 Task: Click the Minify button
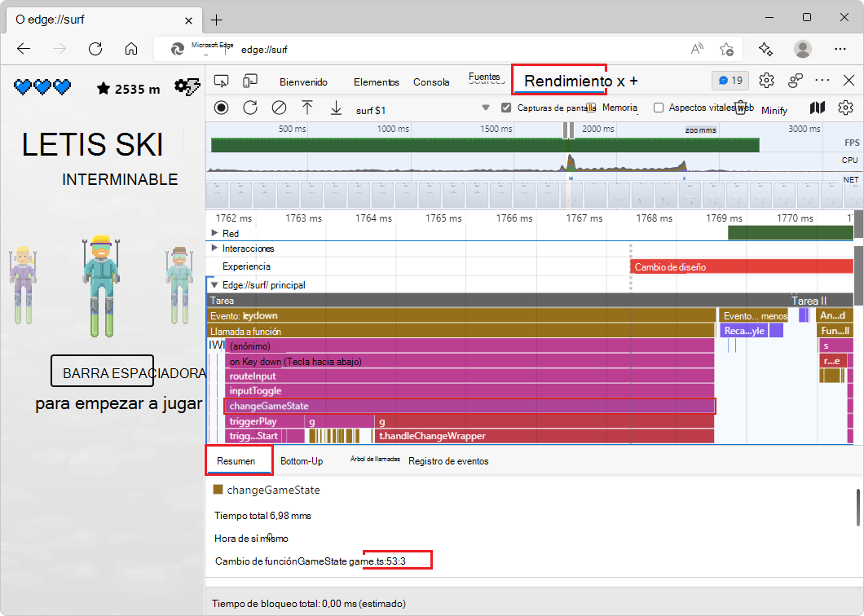774,111
